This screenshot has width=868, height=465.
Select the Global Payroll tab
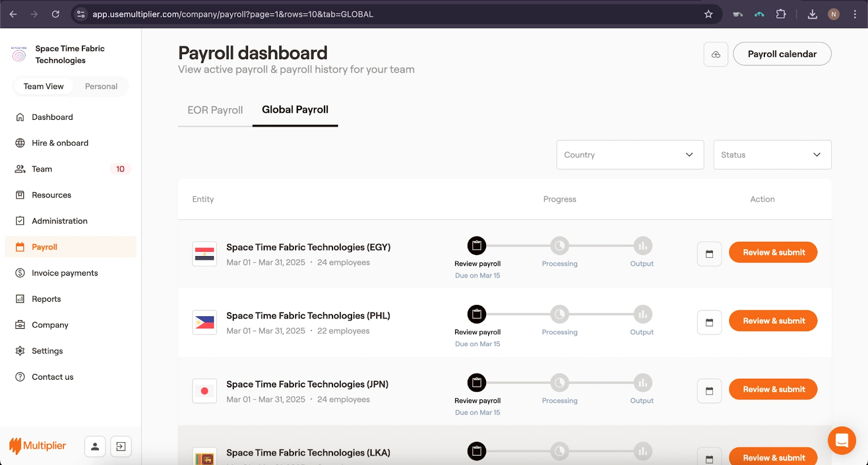(x=295, y=110)
